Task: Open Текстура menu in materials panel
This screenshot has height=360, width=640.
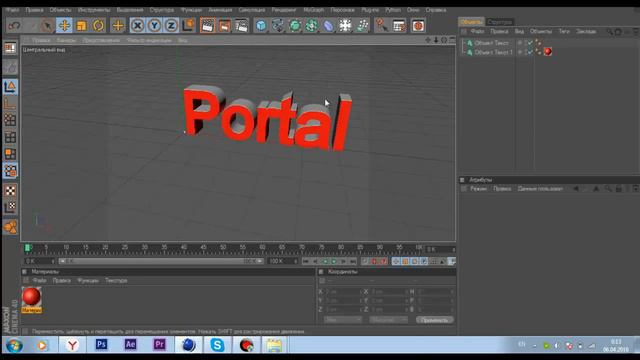Action: 116,280
